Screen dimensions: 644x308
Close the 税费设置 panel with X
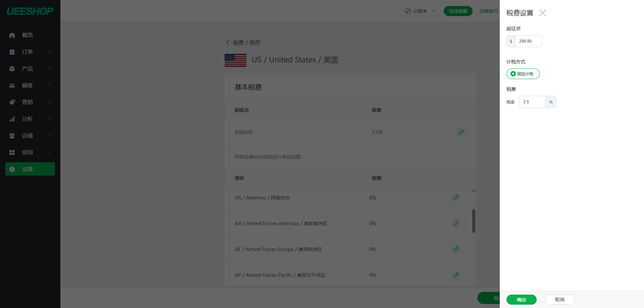click(542, 13)
